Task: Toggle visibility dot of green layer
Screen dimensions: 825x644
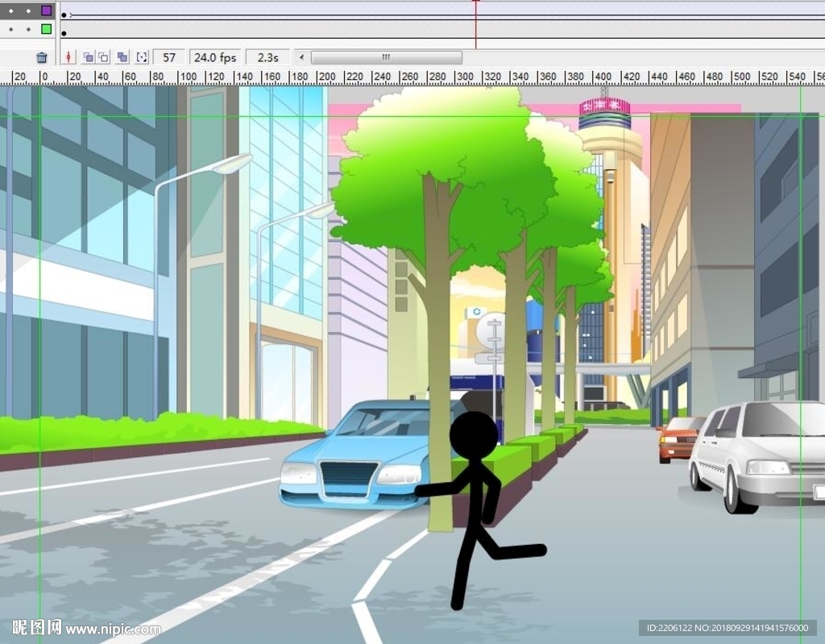Action: pos(11,30)
